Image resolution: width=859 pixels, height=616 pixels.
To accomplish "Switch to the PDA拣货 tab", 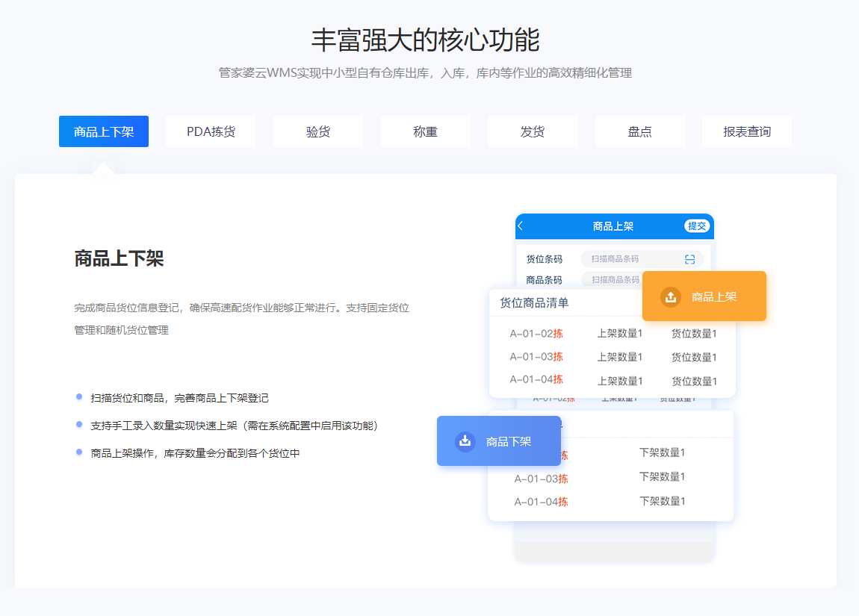I will point(211,131).
